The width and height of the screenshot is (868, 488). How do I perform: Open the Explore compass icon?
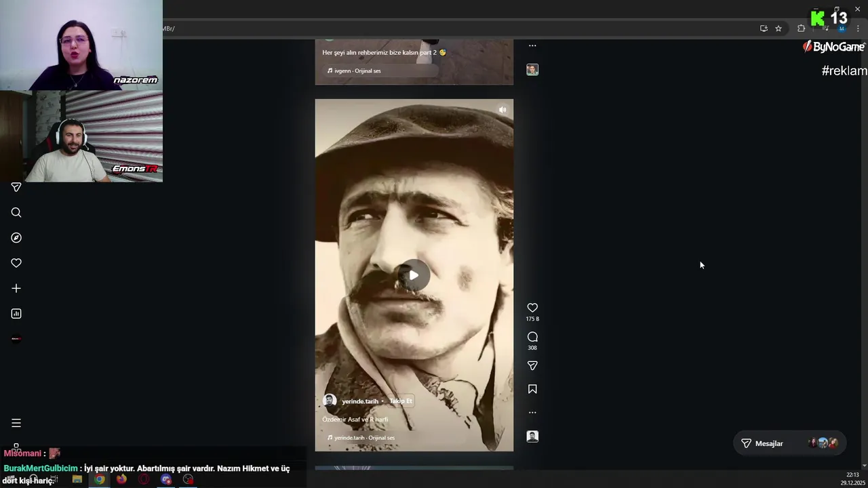point(16,238)
